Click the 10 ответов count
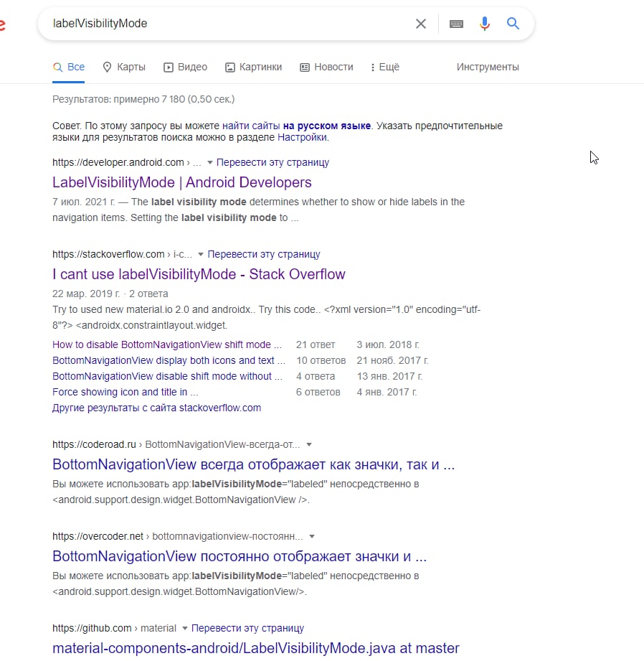 (321, 360)
